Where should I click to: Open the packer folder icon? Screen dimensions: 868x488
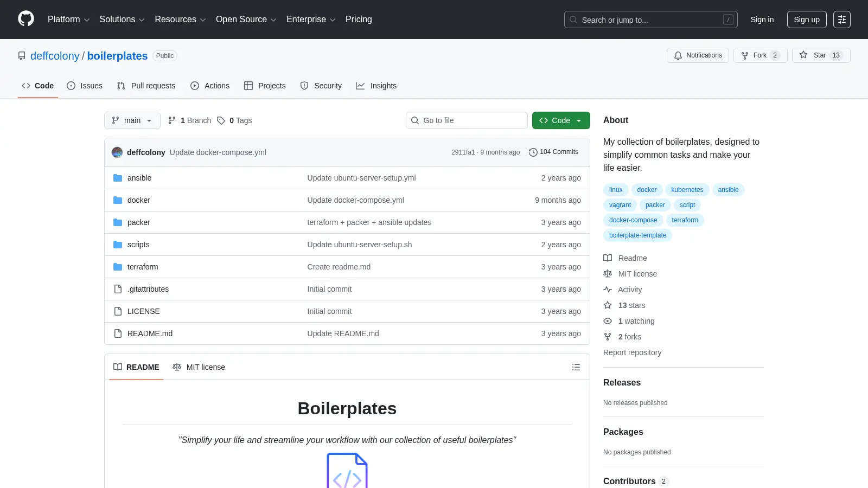[118, 222]
